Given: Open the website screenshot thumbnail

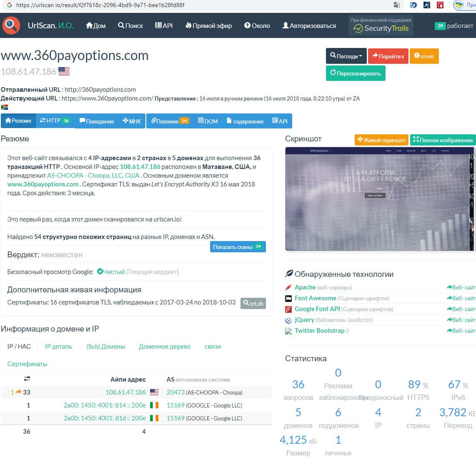Looking at the screenshot, I should click(379, 199).
